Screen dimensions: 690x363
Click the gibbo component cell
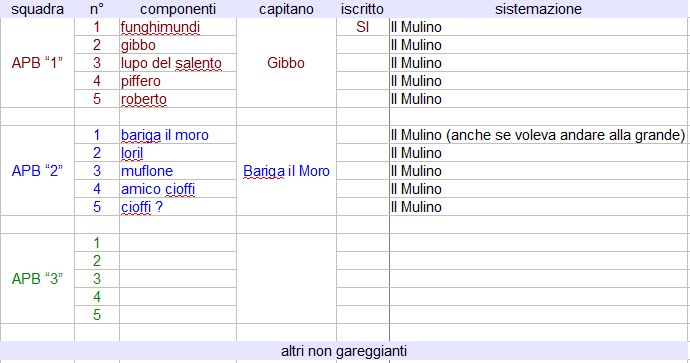(x=178, y=45)
